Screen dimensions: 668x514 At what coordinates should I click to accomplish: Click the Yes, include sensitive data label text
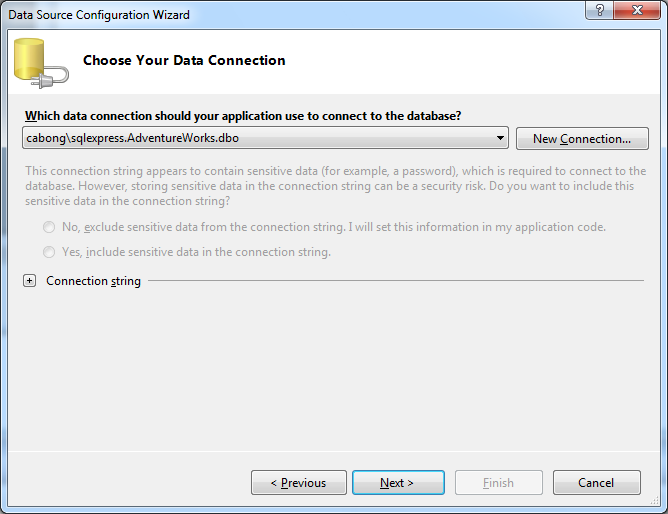pos(196,252)
